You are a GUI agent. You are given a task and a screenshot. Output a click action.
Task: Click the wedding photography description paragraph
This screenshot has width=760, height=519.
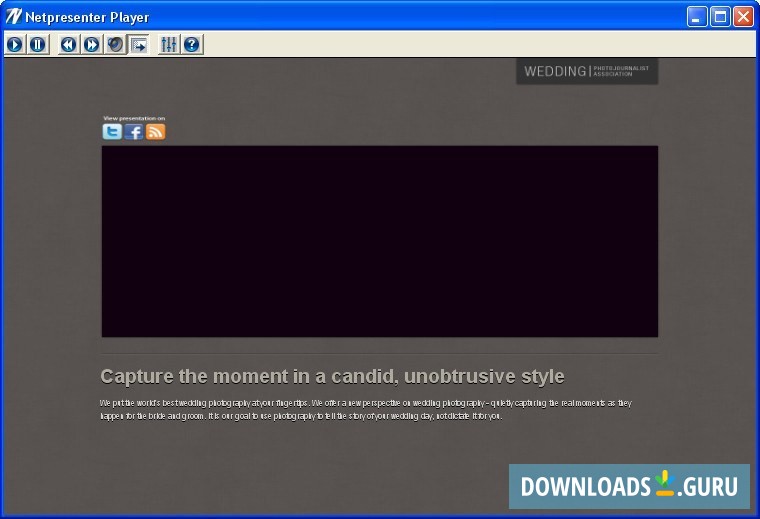pos(366,409)
